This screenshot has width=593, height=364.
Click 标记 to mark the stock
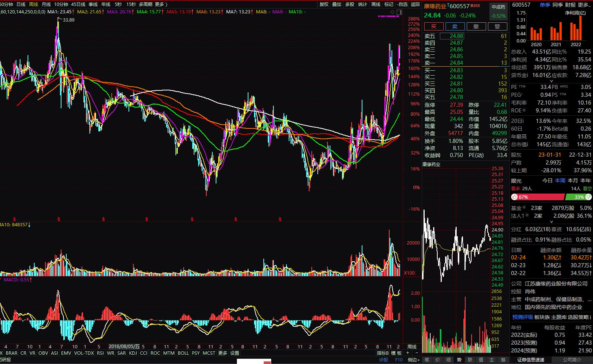389,4
